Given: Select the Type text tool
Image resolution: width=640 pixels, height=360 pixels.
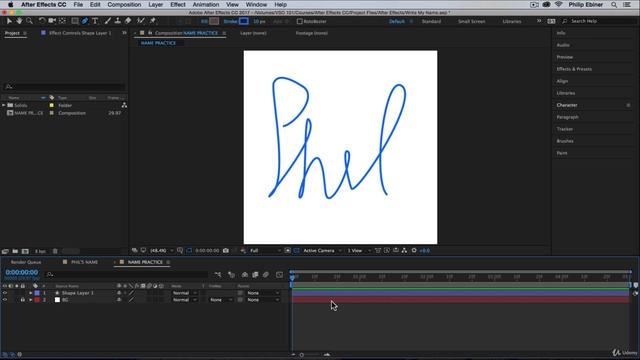Looking at the screenshot, I should pyautogui.click(x=95, y=21).
